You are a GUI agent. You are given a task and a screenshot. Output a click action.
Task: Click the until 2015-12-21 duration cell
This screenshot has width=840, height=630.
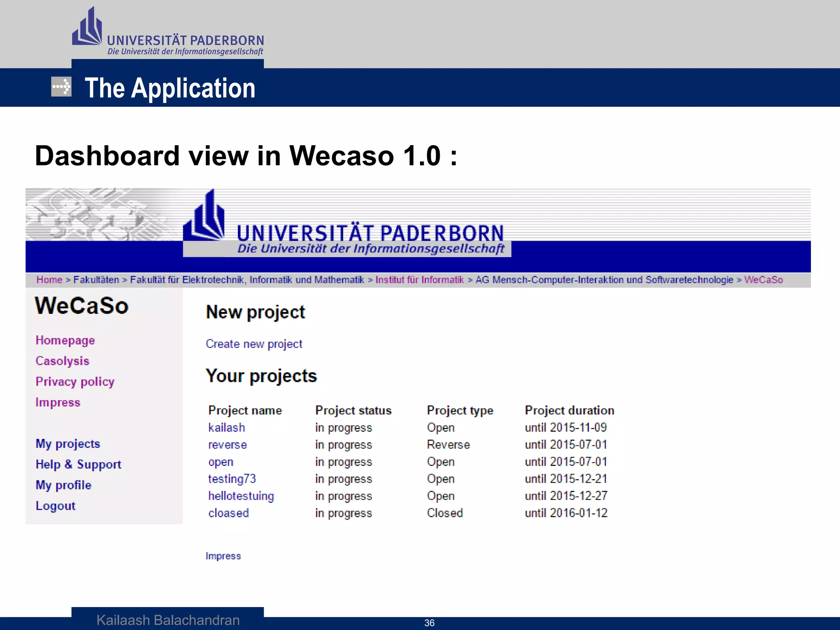tap(566, 479)
